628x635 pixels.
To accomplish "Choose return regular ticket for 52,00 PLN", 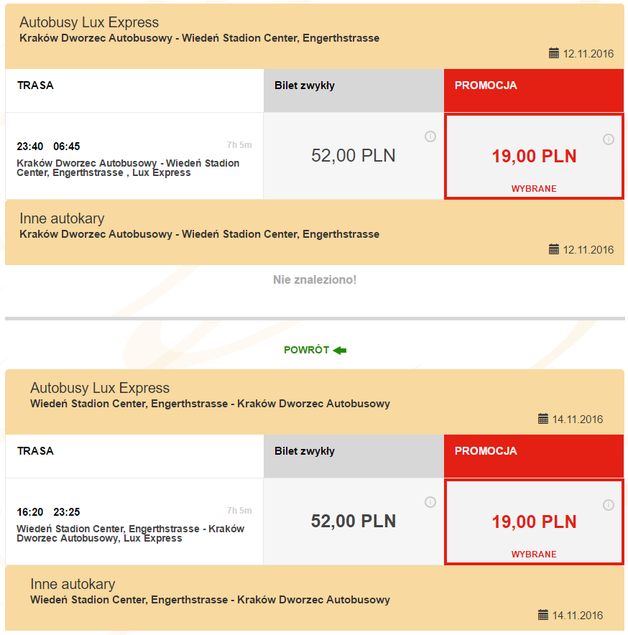I will pos(353,521).
